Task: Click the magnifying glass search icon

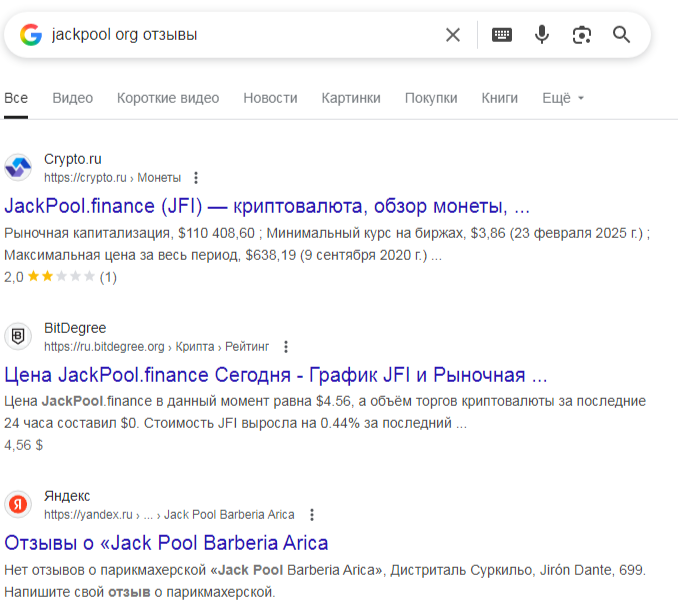Action: point(622,35)
